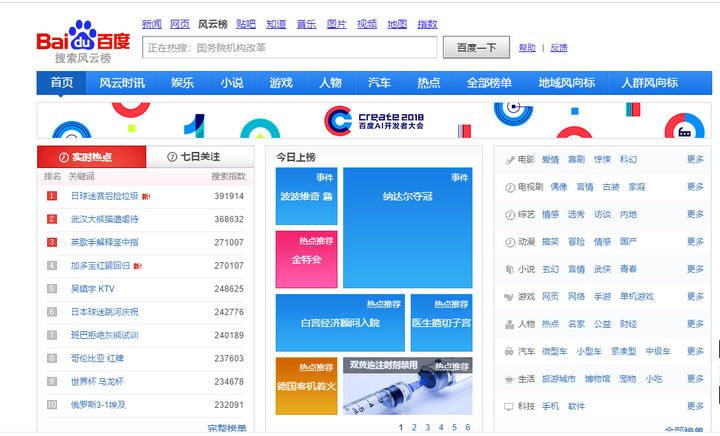Click the 动漫 category icon
720x436 pixels.
509,242
